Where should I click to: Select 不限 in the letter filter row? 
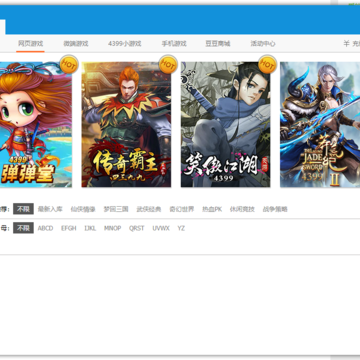pos(23,228)
